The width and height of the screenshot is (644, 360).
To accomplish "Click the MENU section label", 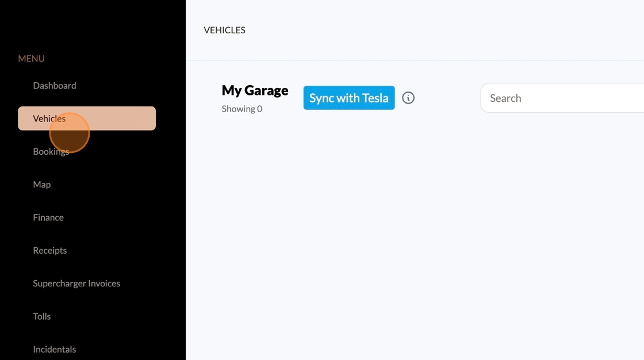I will 31,59.
